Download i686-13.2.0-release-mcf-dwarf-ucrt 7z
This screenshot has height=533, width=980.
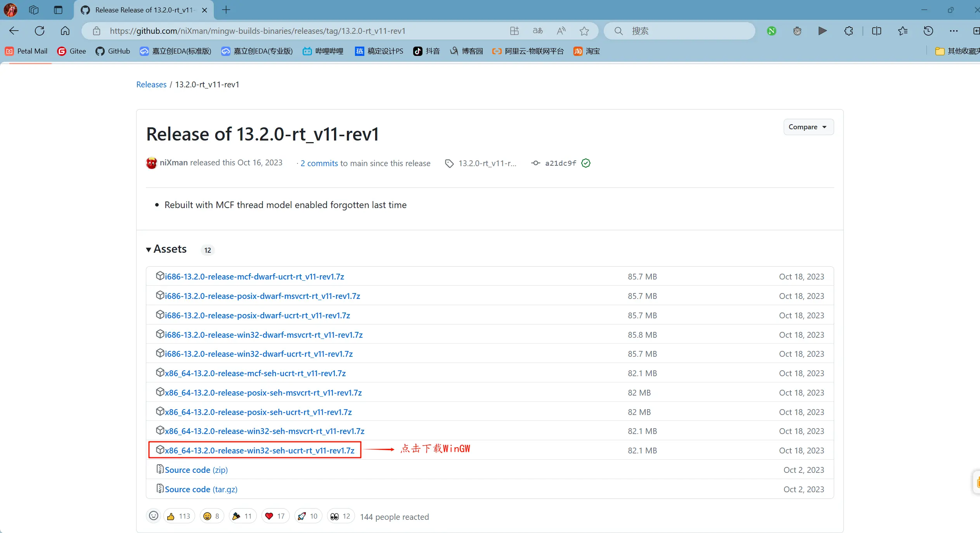(255, 276)
